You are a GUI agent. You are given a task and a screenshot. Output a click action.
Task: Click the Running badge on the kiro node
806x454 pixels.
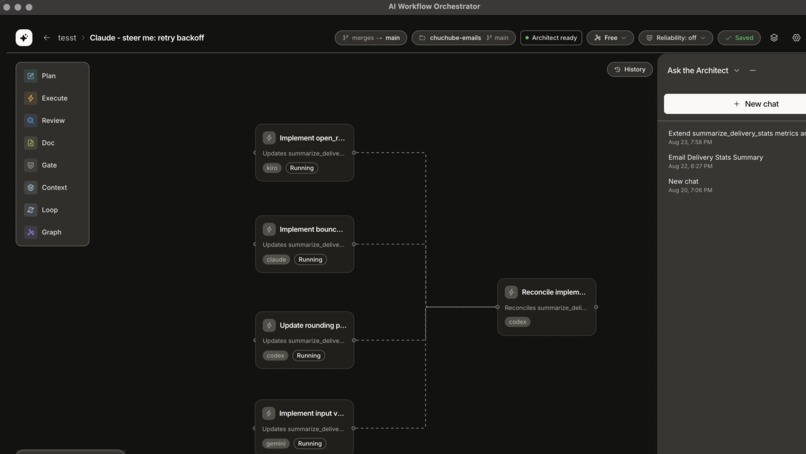click(x=302, y=168)
